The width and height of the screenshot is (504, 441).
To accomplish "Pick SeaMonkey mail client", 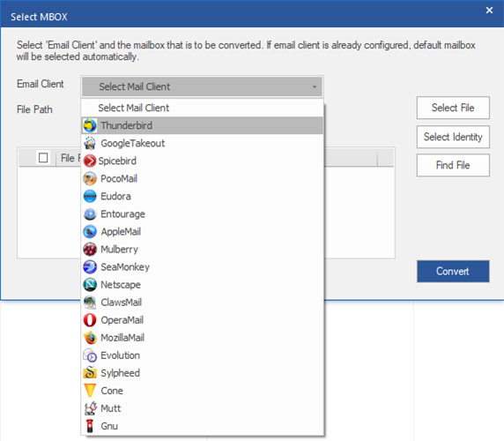I will click(x=202, y=267).
